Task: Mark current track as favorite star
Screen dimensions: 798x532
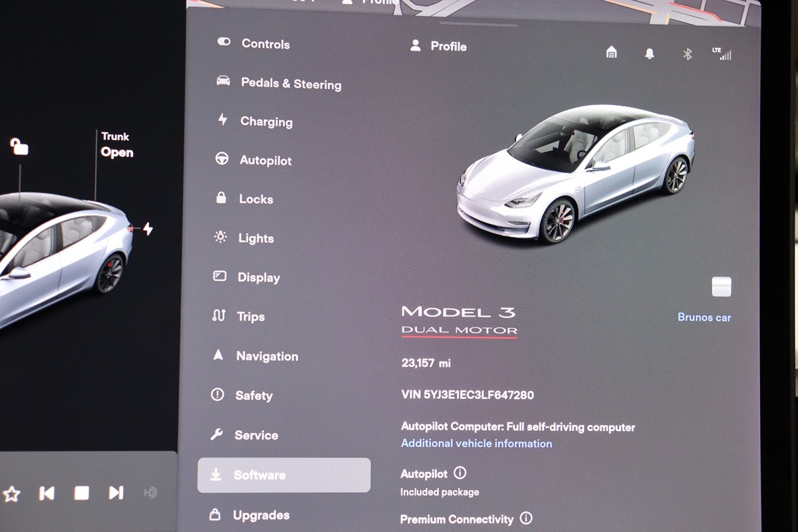Action: click(11, 493)
